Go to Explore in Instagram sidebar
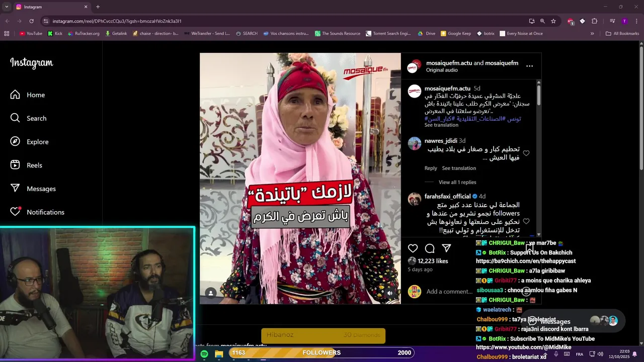The image size is (644, 362). (x=30, y=142)
